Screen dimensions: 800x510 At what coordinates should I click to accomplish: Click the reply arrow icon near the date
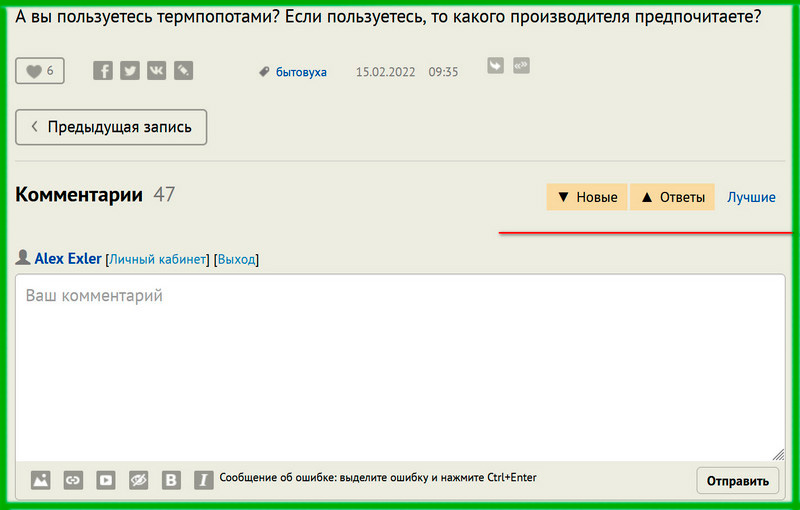[x=494, y=66]
